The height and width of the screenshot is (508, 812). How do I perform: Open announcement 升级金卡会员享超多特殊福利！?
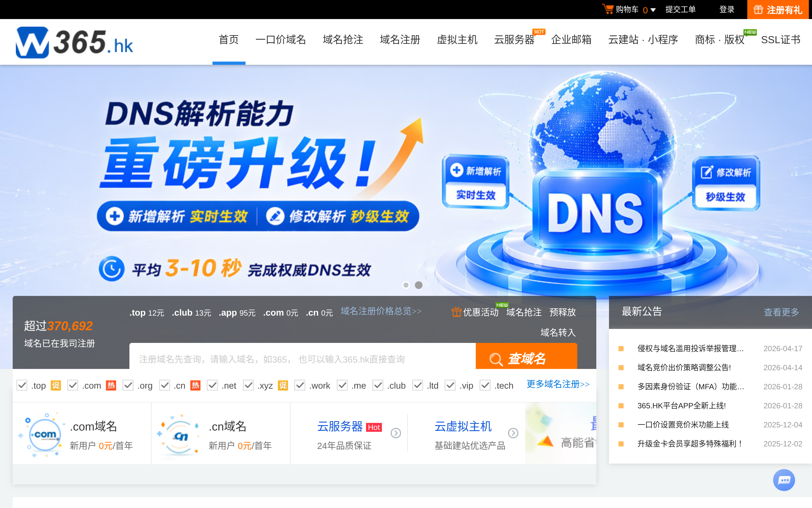coord(690,444)
